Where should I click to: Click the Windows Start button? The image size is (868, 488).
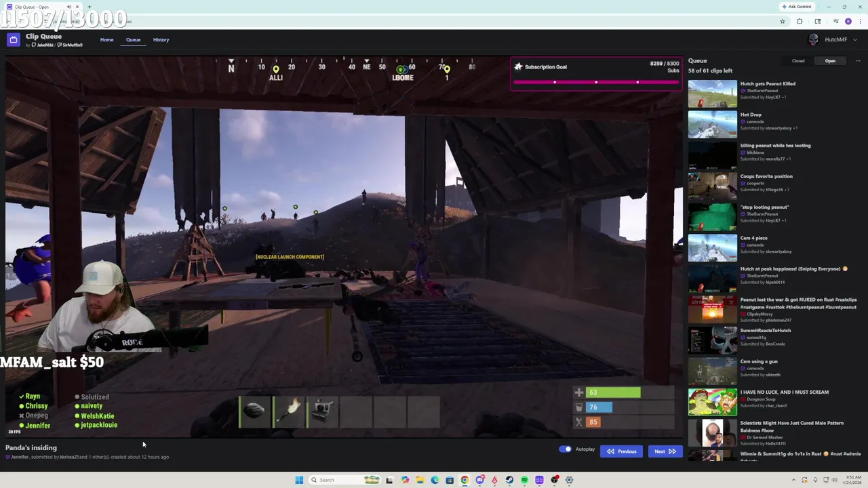(x=299, y=480)
